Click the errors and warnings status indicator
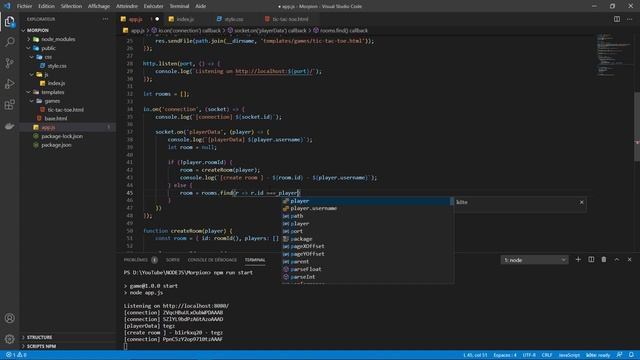Screen dimensions: 640x360 click(x=16, y=355)
